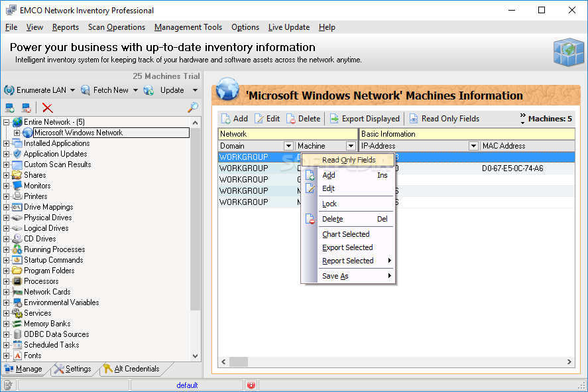Image resolution: width=588 pixels, height=392 pixels.
Task: Click the Startup Commands icon
Action: [x=17, y=260]
